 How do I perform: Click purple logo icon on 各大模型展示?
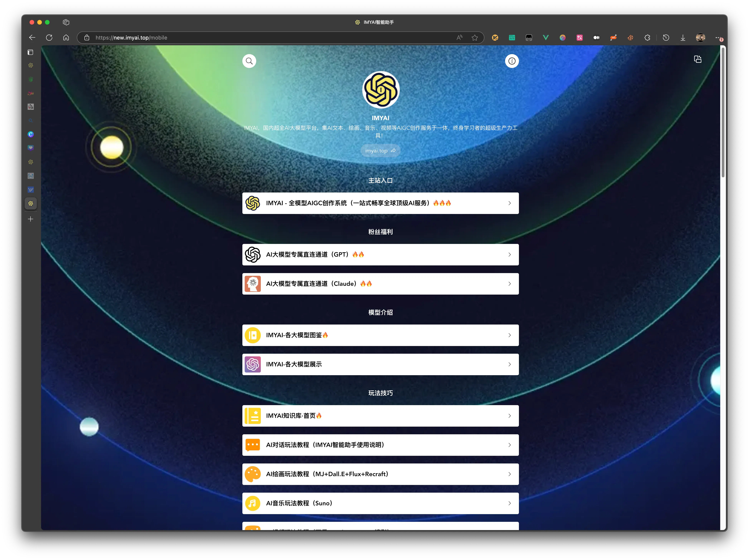coord(253,364)
